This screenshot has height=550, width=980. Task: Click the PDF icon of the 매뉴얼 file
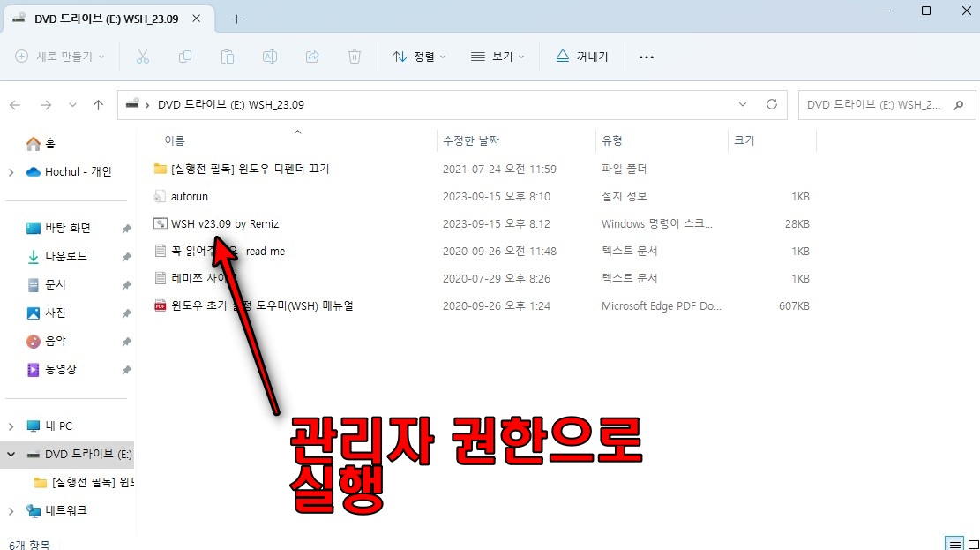[160, 306]
